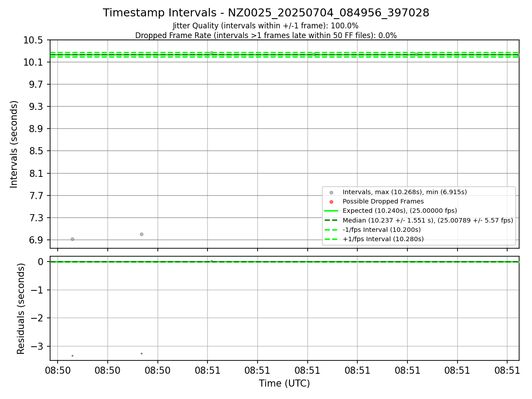Select legend entry -1/fps Interval (10.200s)
The height and width of the screenshot is (399, 532).
pyautogui.click(x=382, y=230)
